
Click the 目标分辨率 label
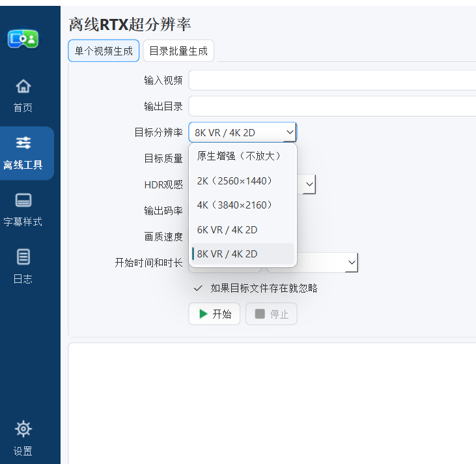point(158,132)
